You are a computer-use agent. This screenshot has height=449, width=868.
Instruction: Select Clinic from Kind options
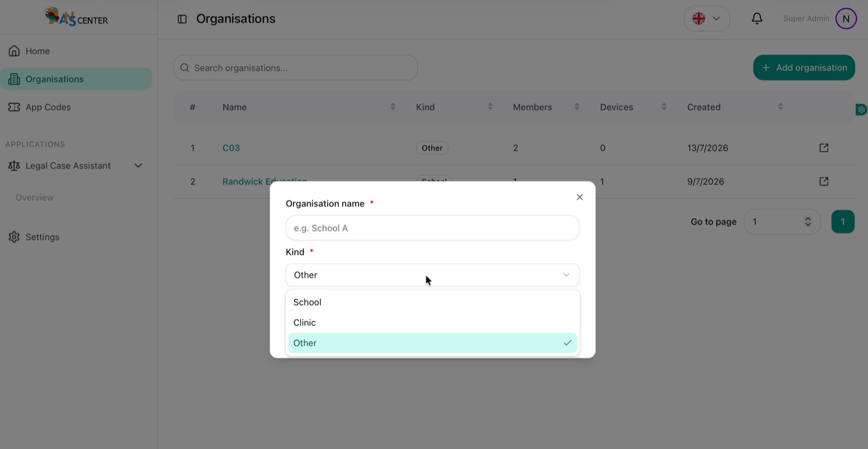432,322
